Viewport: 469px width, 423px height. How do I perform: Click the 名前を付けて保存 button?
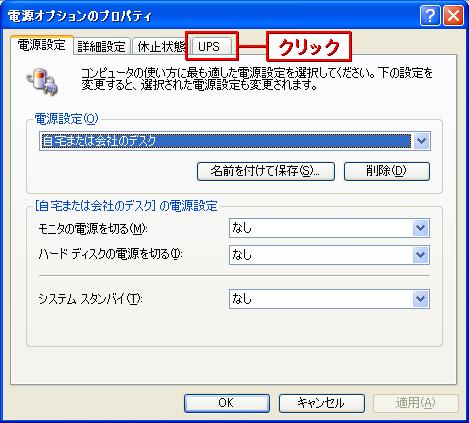click(x=266, y=171)
